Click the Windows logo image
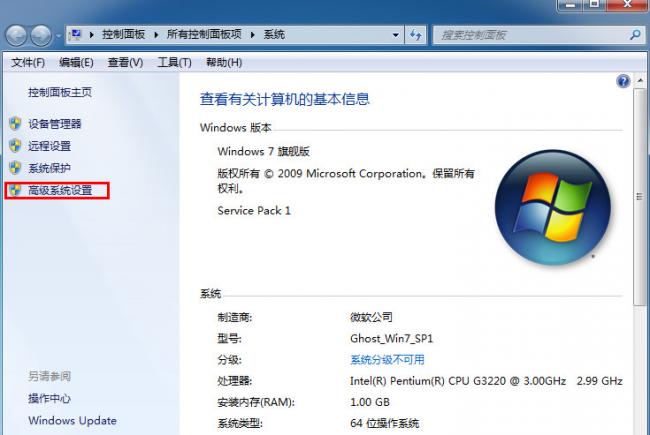650x435 pixels. click(553, 207)
